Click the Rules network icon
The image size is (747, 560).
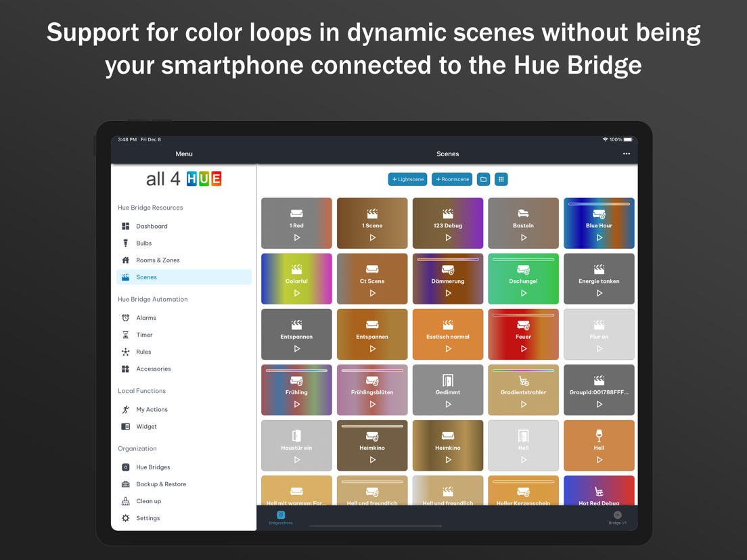125,352
